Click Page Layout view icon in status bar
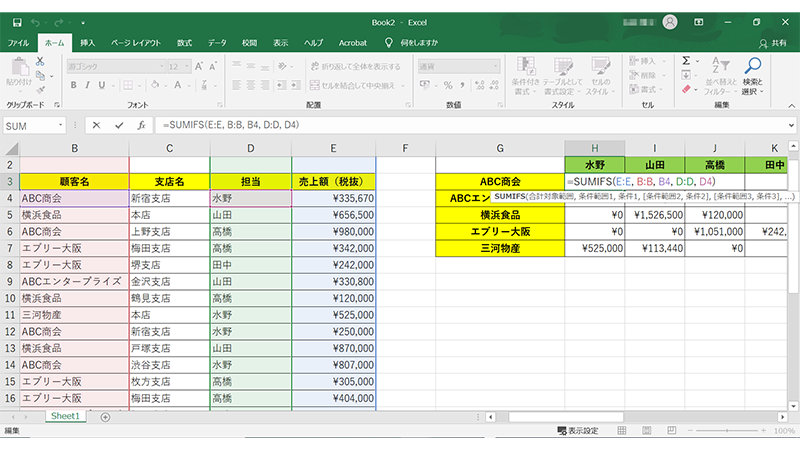 [x=646, y=431]
